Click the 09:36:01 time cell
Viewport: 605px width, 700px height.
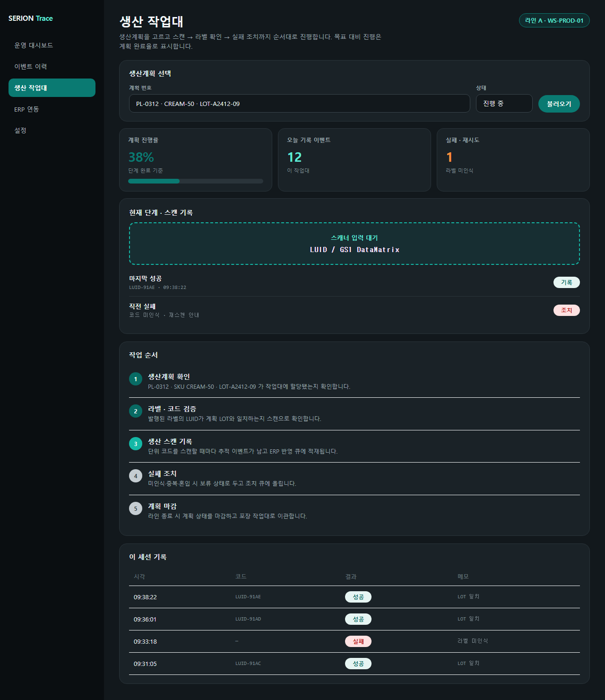145,619
